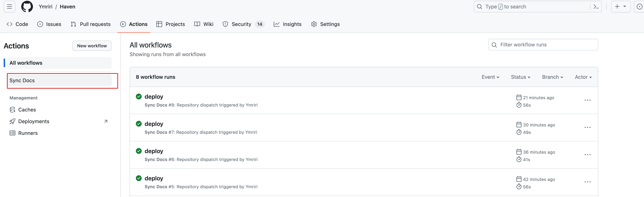The height and width of the screenshot is (197, 644).
Task: Focus the Filter workflow runs field
Action: tap(543, 45)
